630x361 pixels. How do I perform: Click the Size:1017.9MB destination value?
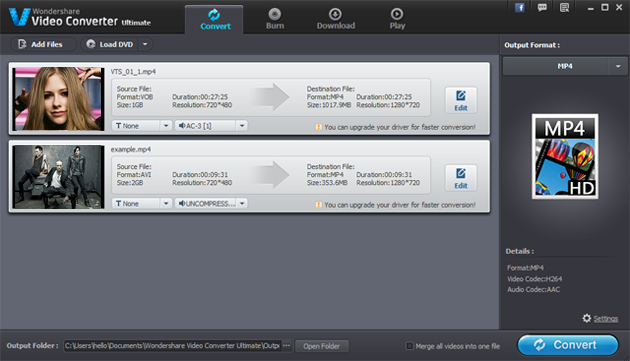point(329,105)
